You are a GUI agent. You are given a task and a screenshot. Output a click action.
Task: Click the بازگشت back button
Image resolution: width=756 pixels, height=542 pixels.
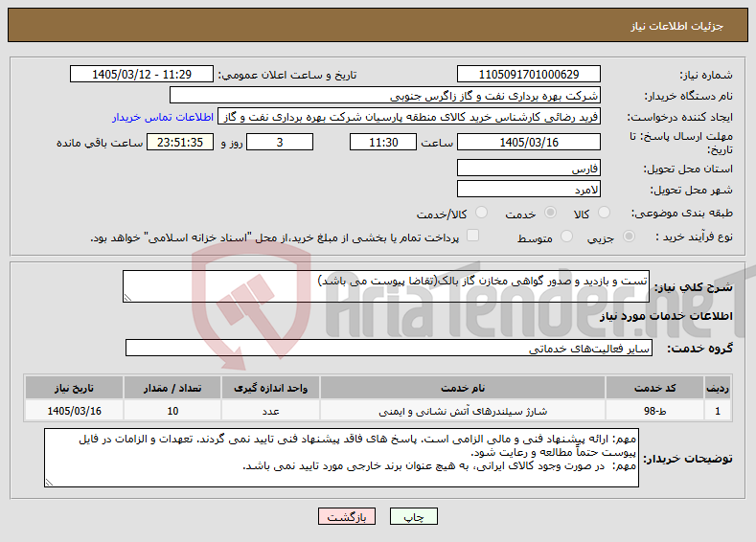click(x=347, y=516)
